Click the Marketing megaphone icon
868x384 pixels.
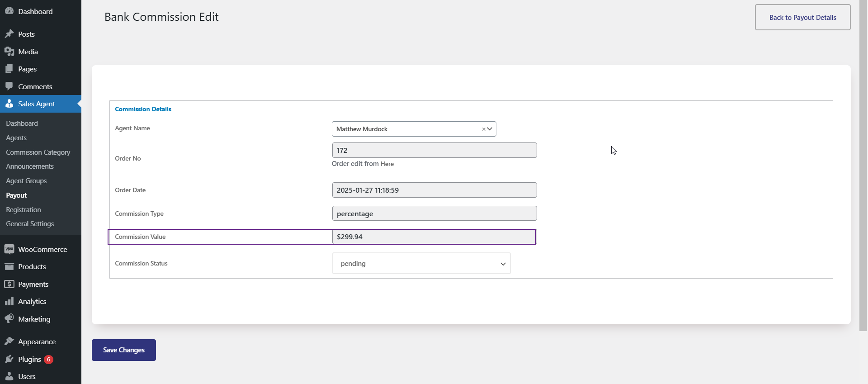pos(9,318)
